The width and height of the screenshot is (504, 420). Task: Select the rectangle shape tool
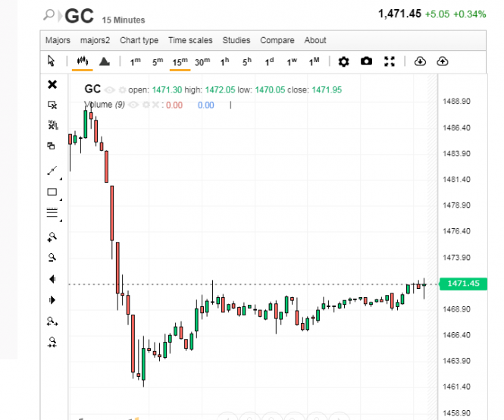click(52, 192)
